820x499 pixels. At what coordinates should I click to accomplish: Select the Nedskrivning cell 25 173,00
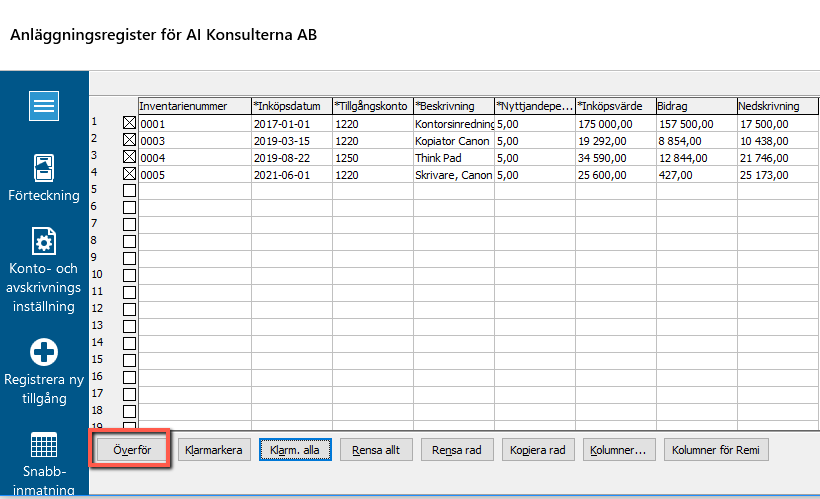coord(778,175)
